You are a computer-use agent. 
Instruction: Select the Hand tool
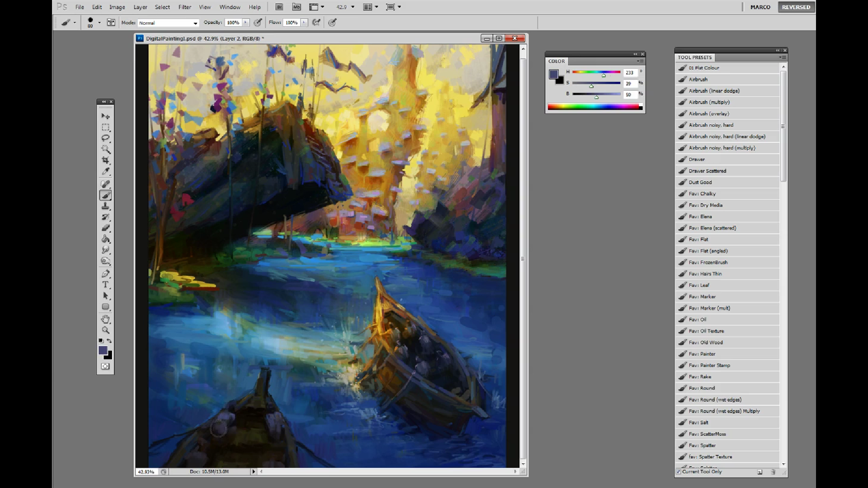(x=105, y=319)
